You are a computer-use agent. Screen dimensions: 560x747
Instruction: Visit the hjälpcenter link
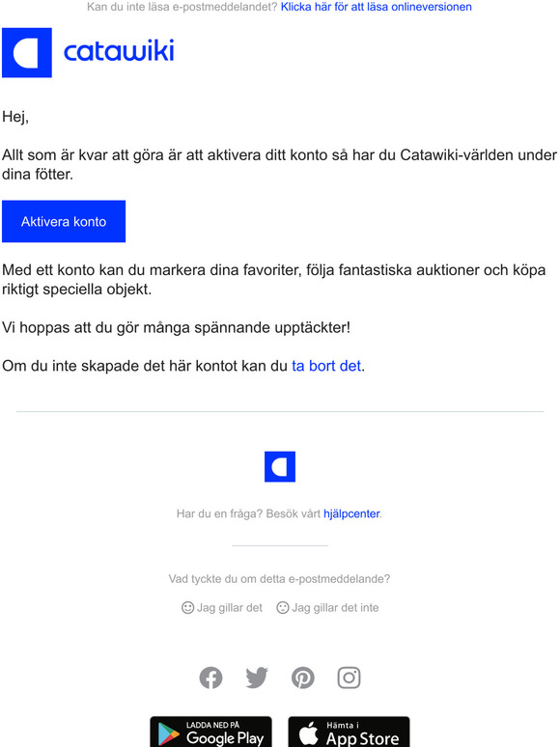351,513
